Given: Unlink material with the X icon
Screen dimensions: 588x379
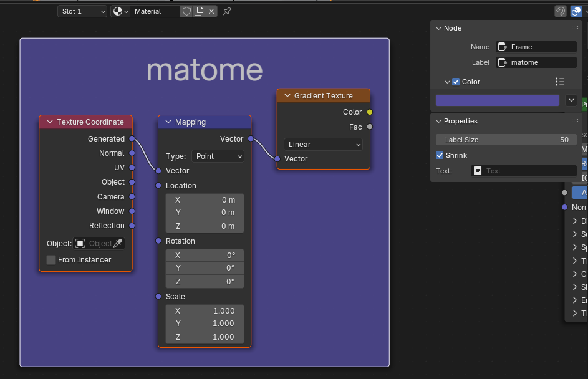Looking at the screenshot, I should click(x=211, y=11).
